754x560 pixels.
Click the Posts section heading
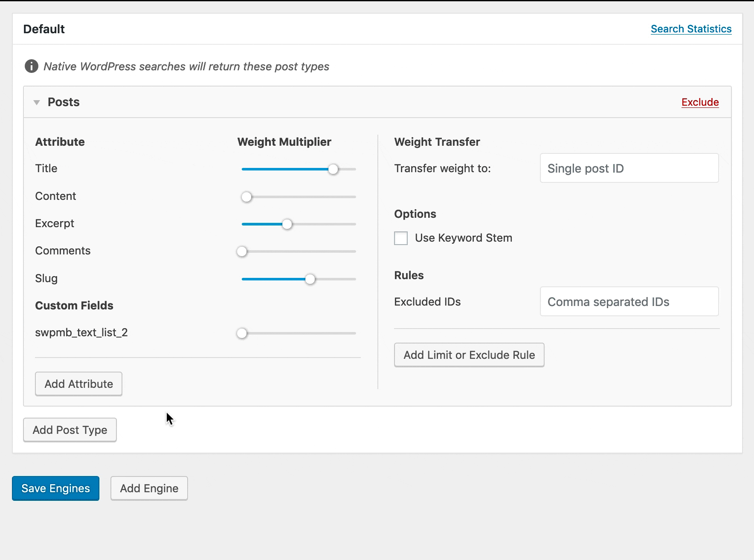(x=64, y=102)
